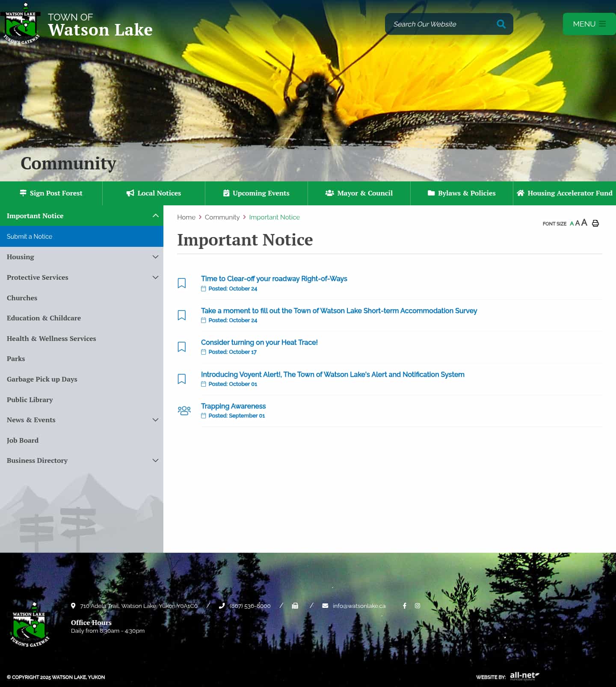Expand the Protective Services chevron
Image resolution: width=616 pixels, height=687 pixels.
[156, 277]
